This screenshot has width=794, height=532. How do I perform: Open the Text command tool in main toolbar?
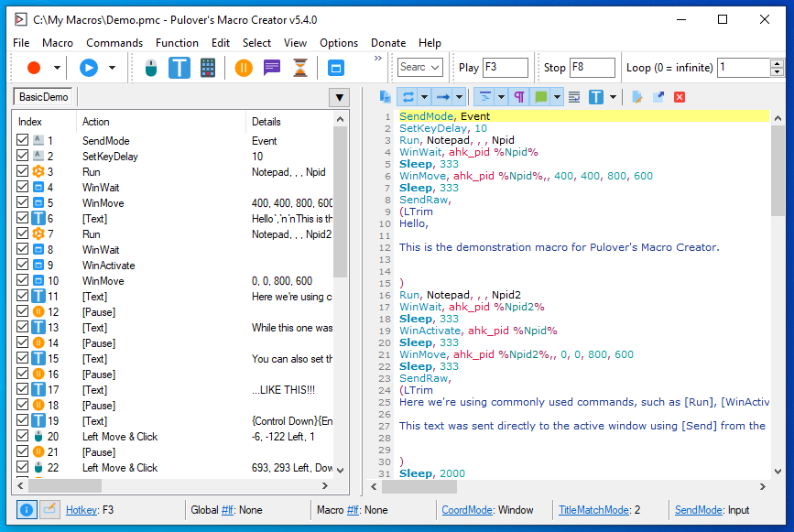pyautogui.click(x=179, y=68)
